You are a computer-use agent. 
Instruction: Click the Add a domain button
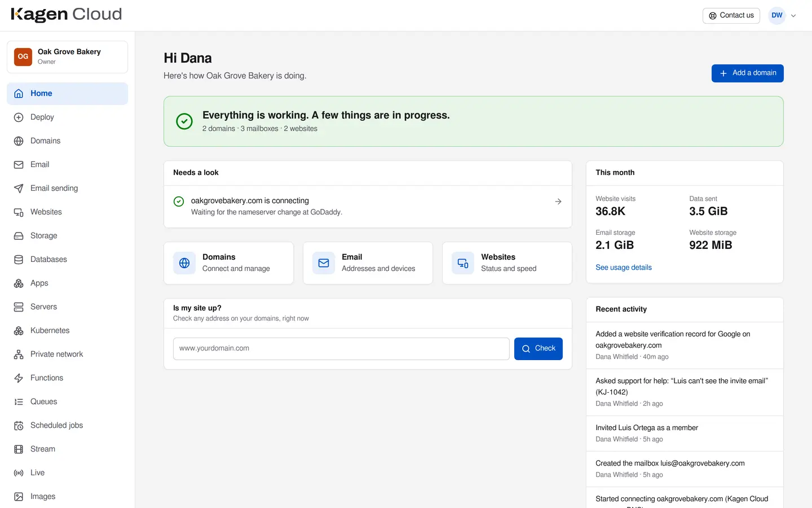748,73
